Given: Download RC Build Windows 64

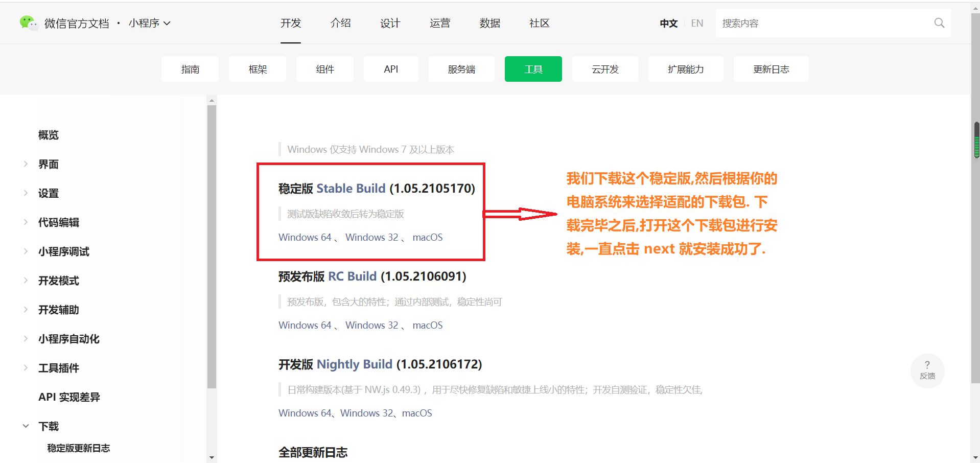Looking at the screenshot, I should click(x=305, y=325).
